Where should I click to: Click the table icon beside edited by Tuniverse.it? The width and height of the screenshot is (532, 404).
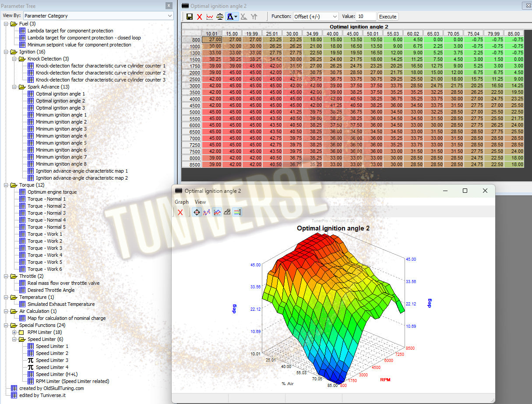click(x=14, y=395)
